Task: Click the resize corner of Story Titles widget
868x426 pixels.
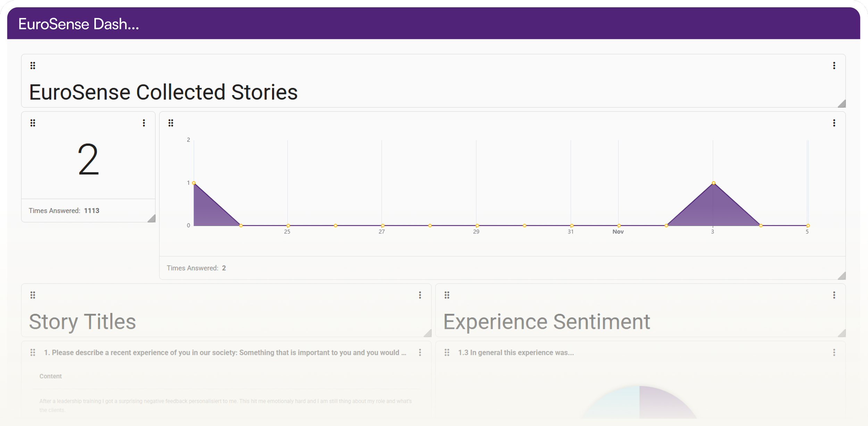Action: pos(428,333)
